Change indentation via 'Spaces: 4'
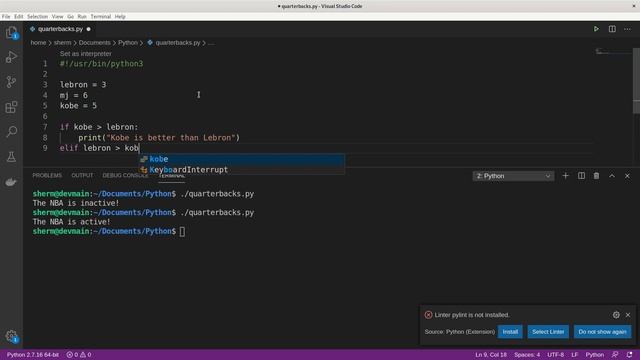The height and width of the screenshot is (360, 640). coord(527,355)
